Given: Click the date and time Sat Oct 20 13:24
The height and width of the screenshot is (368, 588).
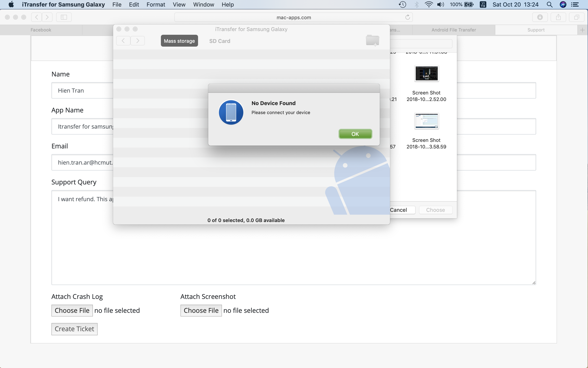Looking at the screenshot, I should coord(515,4).
